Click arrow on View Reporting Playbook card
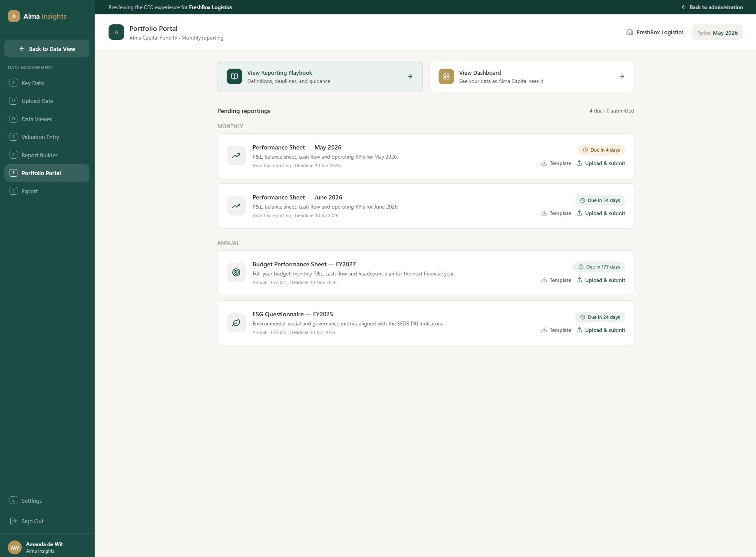Screen dimensions: 756x557 [x=410, y=76]
